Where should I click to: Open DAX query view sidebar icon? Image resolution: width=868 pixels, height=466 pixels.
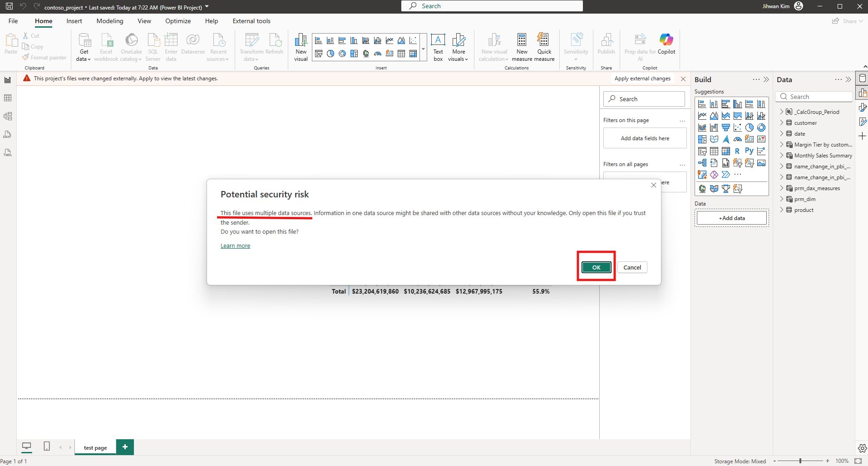8,134
